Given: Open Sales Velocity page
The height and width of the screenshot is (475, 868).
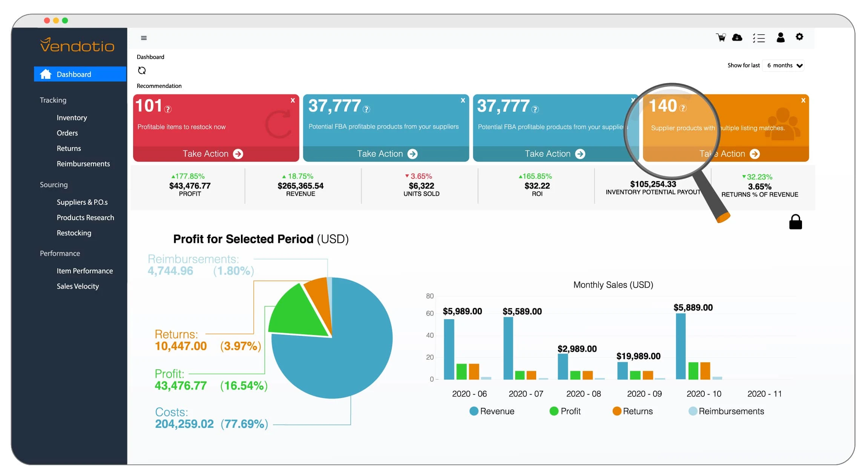Looking at the screenshot, I should pos(78,286).
